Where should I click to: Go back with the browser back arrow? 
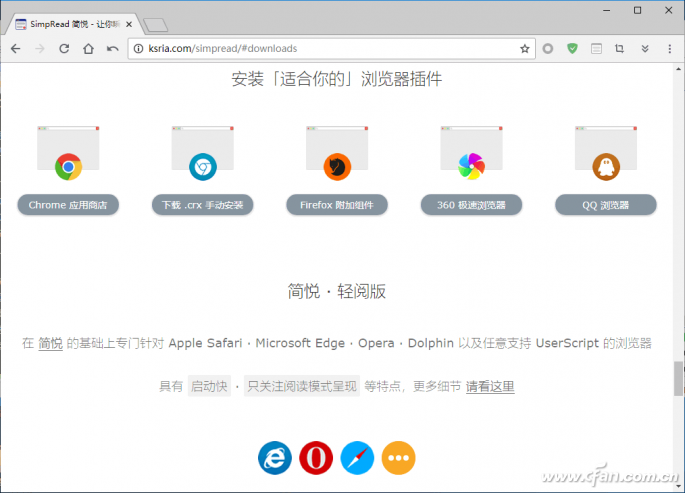(x=16, y=48)
